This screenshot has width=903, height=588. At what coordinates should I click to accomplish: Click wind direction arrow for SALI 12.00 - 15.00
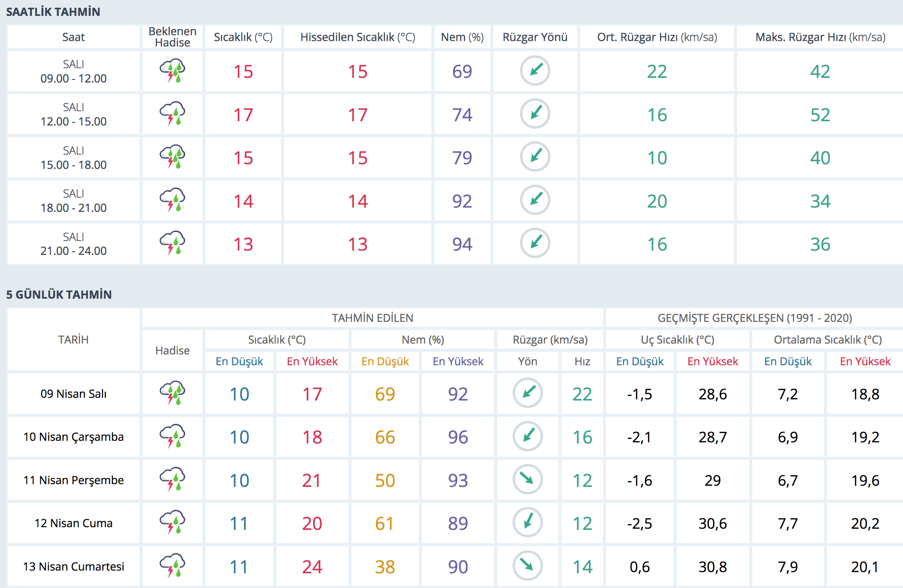point(535,114)
